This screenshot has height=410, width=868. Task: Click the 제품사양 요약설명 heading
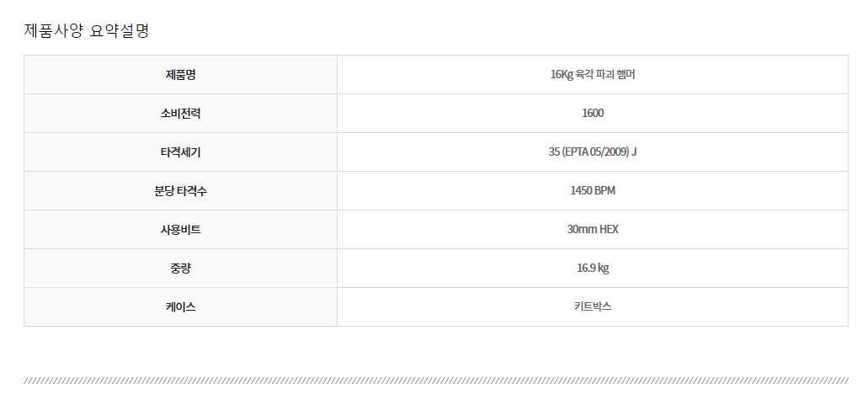tap(87, 30)
